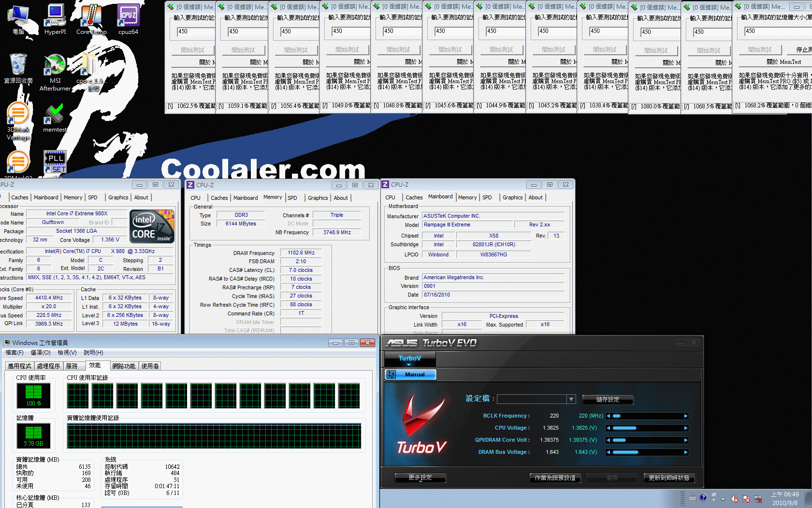This screenshot has height=508, width=812.
Task: Launch the cpuz64 desktop shortcut
Action: pyautogui.click(x=128, y=19)
